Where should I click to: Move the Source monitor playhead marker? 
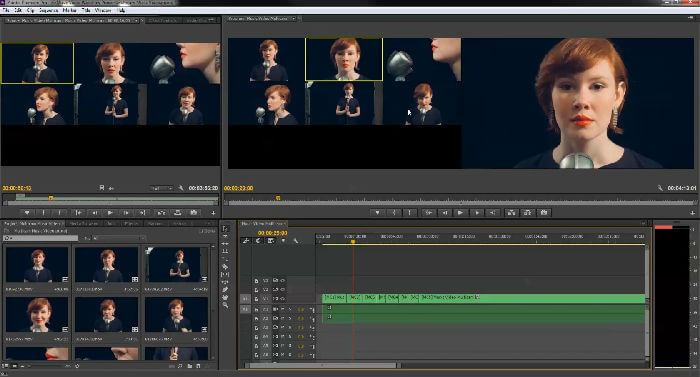coord(51,198)
